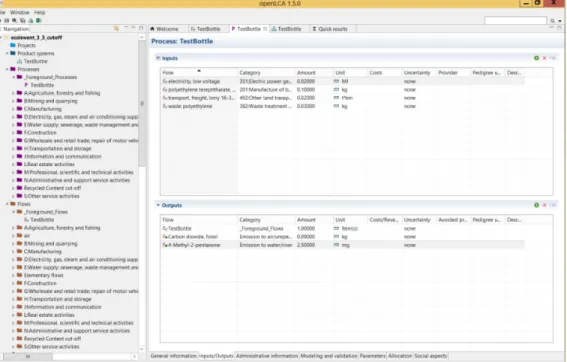The image size is (567, 362).
Task: Click the minimize icon of the Navigation panel
Action: [133, 27]
